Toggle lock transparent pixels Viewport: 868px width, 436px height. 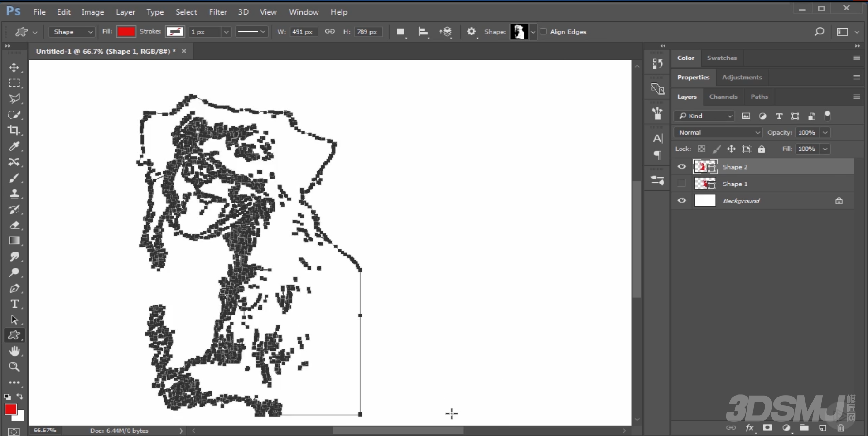coord(702,149)
